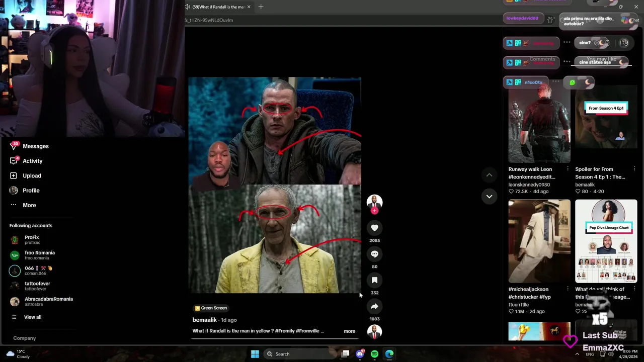Open the volume icon in system tray

click(x=610, y=354)
